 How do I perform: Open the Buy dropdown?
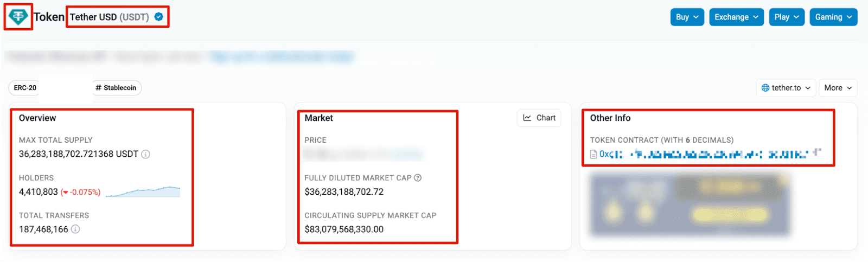pos(687,17)
